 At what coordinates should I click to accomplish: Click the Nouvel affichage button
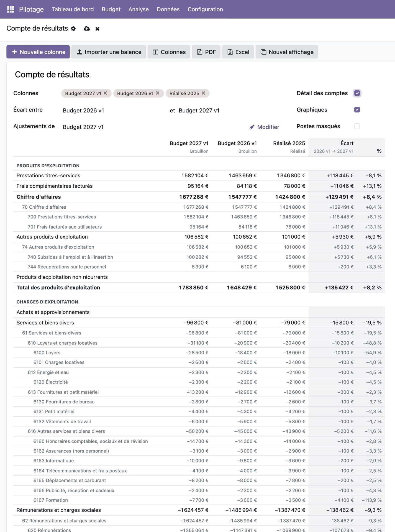[x=287, y=52]
